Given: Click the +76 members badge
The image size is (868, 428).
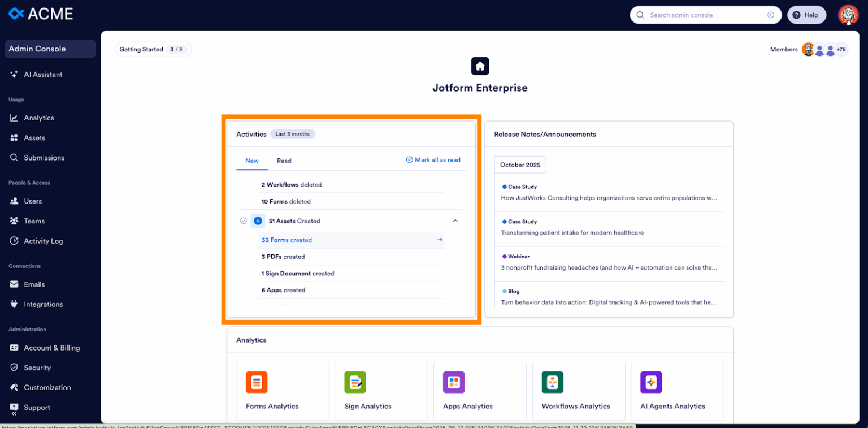Looking at the screenshot, I should [x=841, y=50].
